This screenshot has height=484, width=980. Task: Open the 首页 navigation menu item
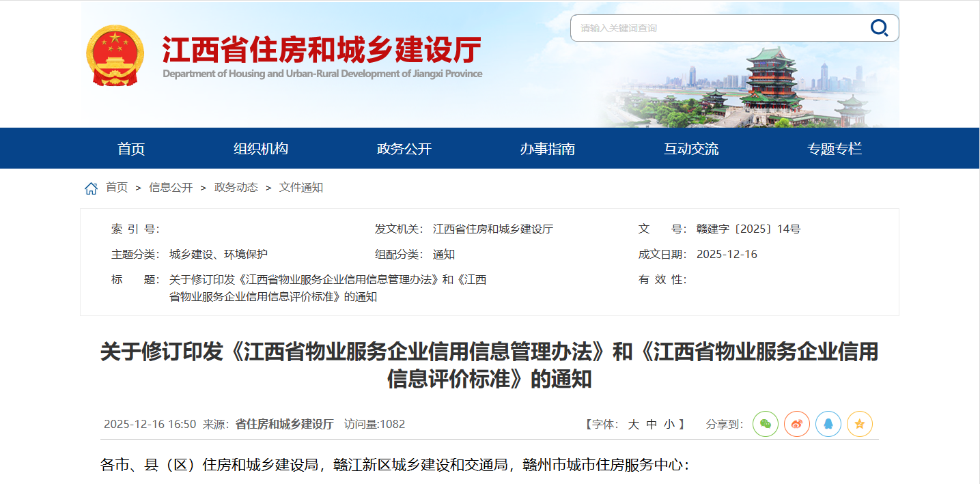[131, 149]
